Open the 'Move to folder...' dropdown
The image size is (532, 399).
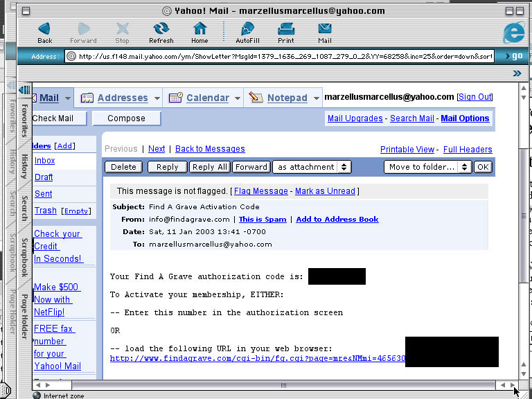coord(427,167)
